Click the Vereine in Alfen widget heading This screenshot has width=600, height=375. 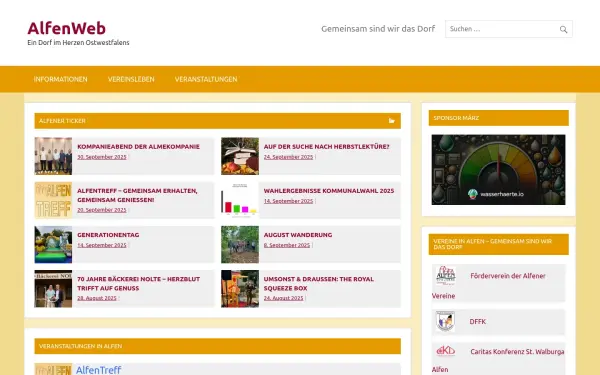pos(493,244)
